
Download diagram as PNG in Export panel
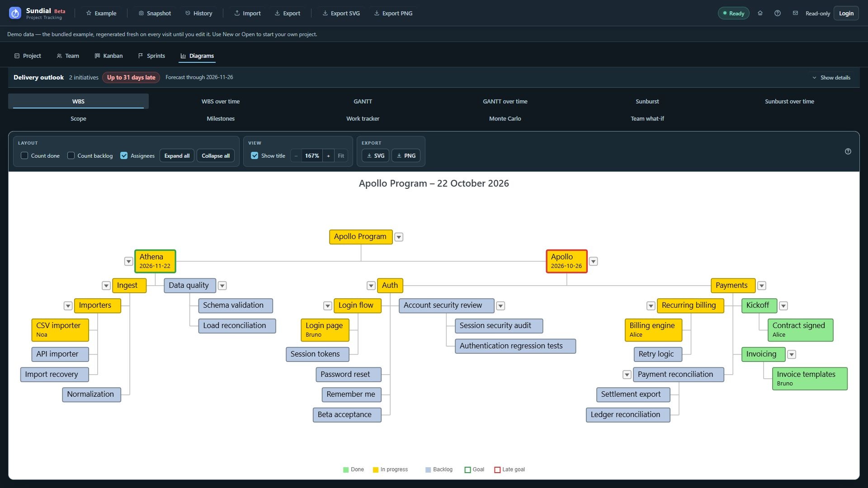(x=406, y=155)
